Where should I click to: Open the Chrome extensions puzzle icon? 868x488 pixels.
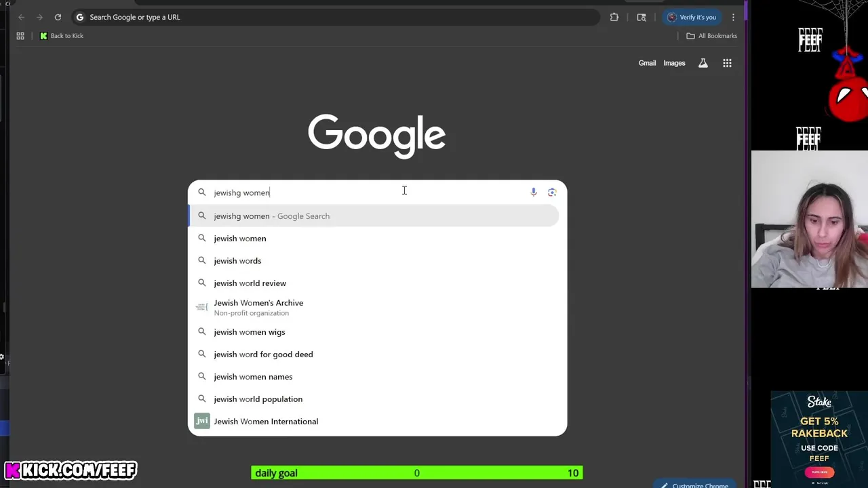pyautogui.click(x=614, y=17)
